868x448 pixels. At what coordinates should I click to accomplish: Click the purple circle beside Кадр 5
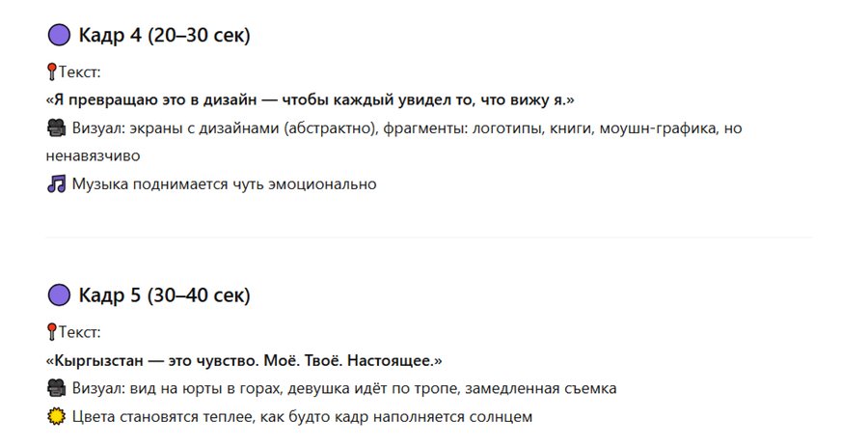click(x=59, y=294)
